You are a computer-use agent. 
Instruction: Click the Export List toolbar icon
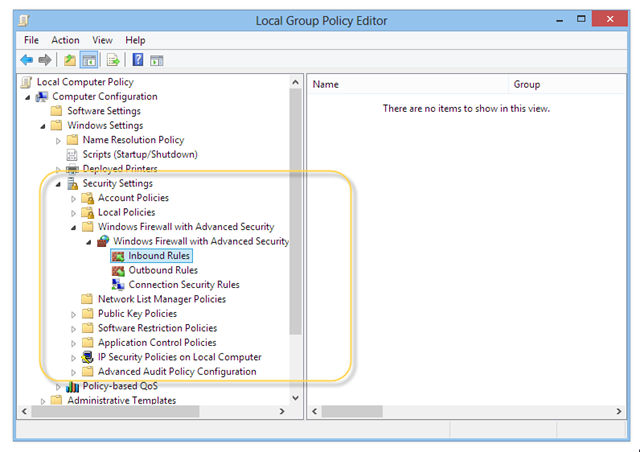click(113, 60)
